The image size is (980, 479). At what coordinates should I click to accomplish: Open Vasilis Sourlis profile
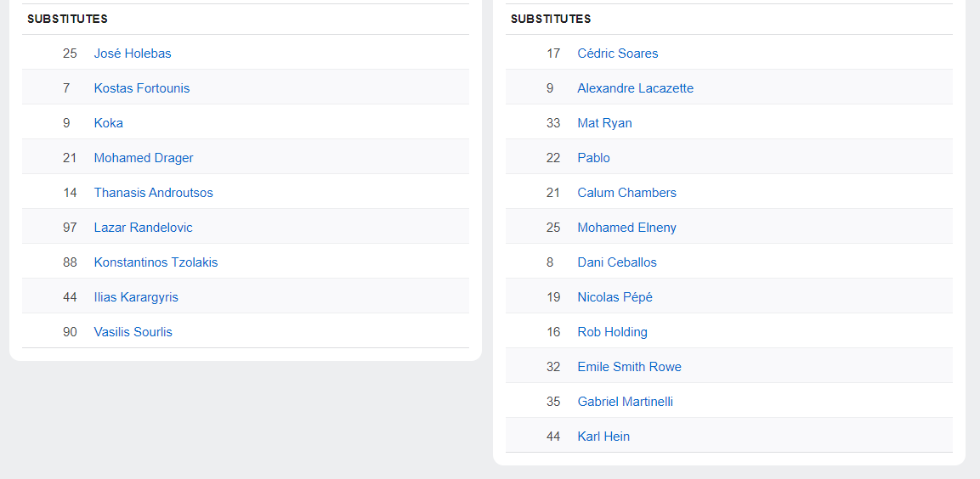click(x=133, y=332)
